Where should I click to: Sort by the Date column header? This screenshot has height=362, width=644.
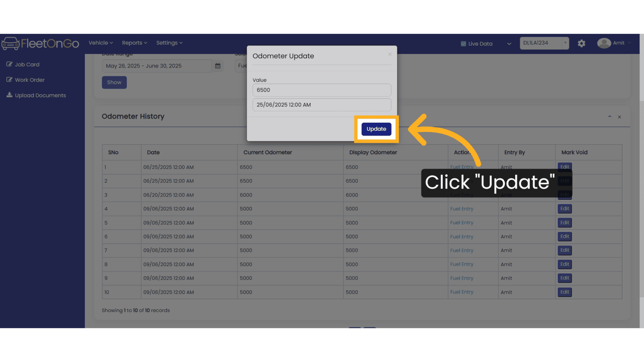point(189,152)
